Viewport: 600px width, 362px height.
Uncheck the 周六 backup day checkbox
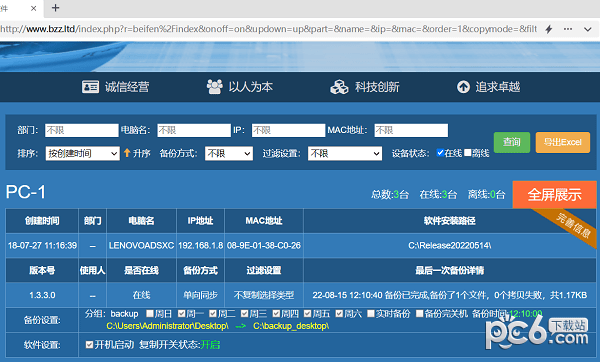click(339, 314)
